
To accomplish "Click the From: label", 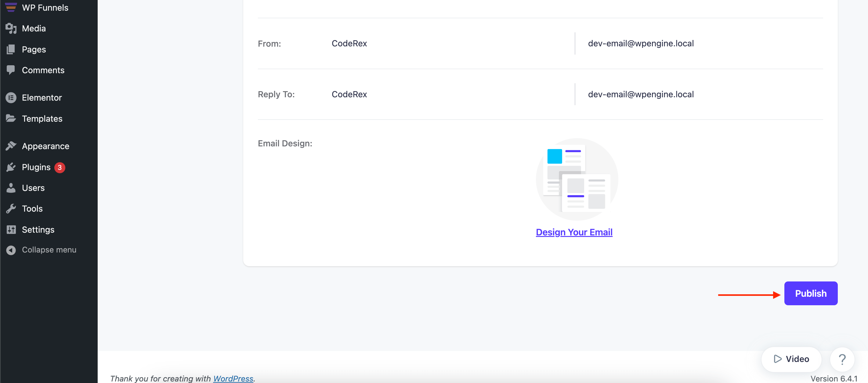I will pyautogui.click(x=269, y=44).
